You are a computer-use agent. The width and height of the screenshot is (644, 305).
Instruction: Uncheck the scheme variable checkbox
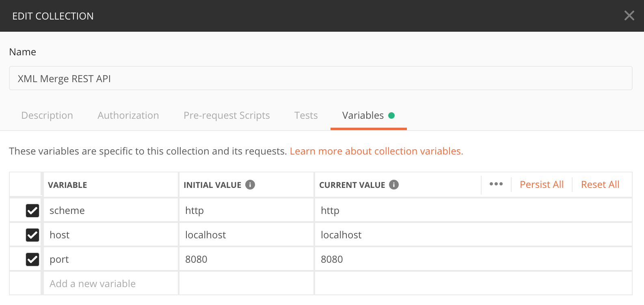[32, 211]
